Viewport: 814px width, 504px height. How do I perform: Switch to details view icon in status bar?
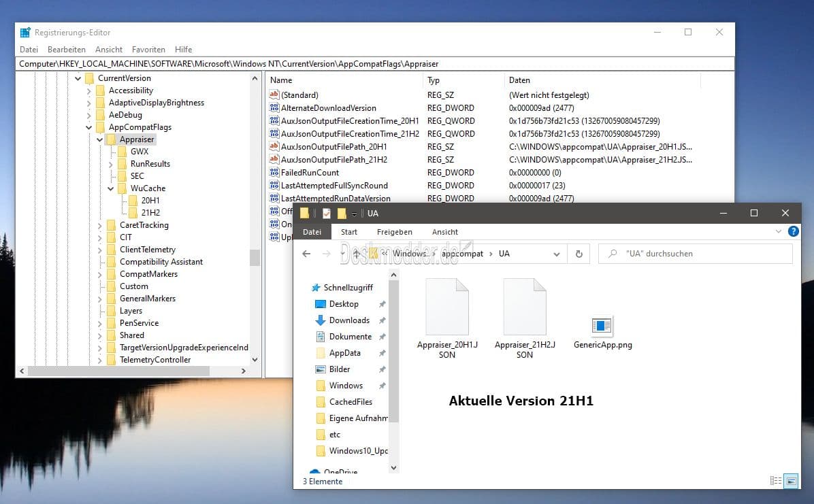[776, 481]
